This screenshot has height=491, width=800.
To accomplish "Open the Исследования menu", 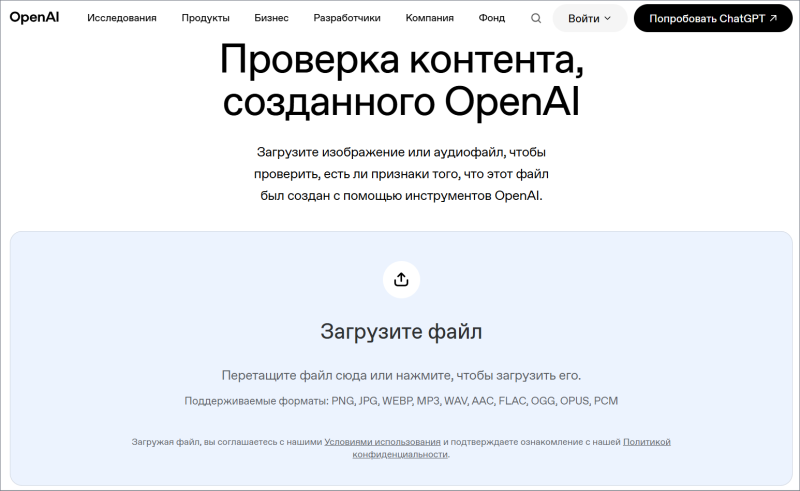I will click(x=121, y=18).
